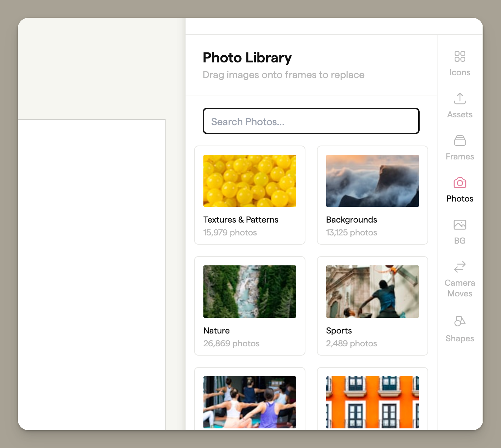Click the Textures & Patterns category title

241,220
